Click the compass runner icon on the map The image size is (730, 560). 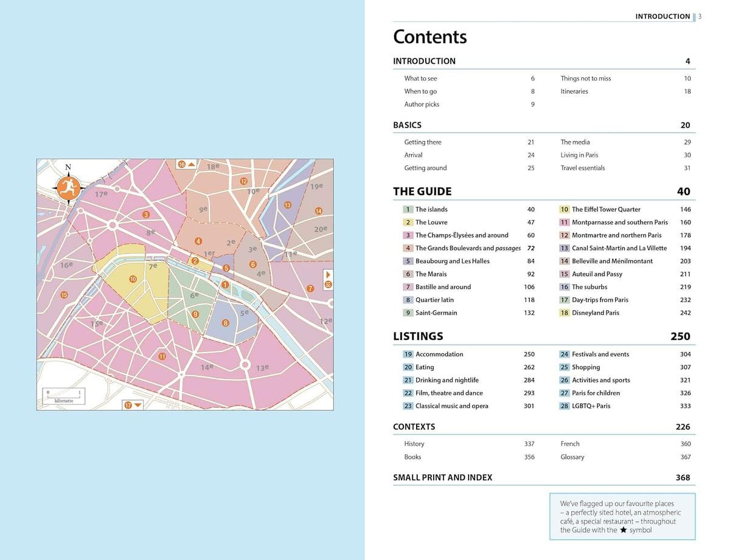point(68,187)
